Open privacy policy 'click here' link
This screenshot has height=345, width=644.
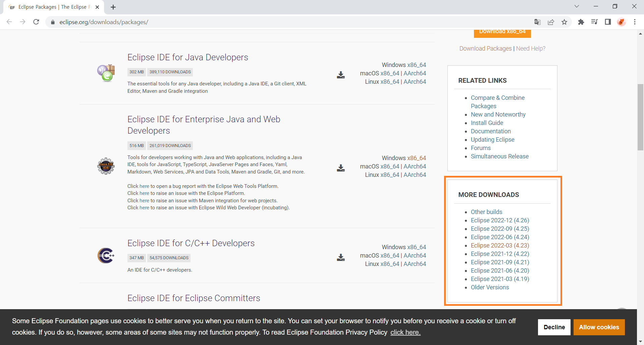pyautogui.click(x=405, y=332)
